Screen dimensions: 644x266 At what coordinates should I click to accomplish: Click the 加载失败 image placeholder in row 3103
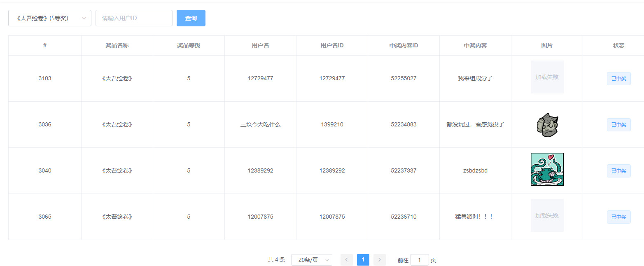547,77
